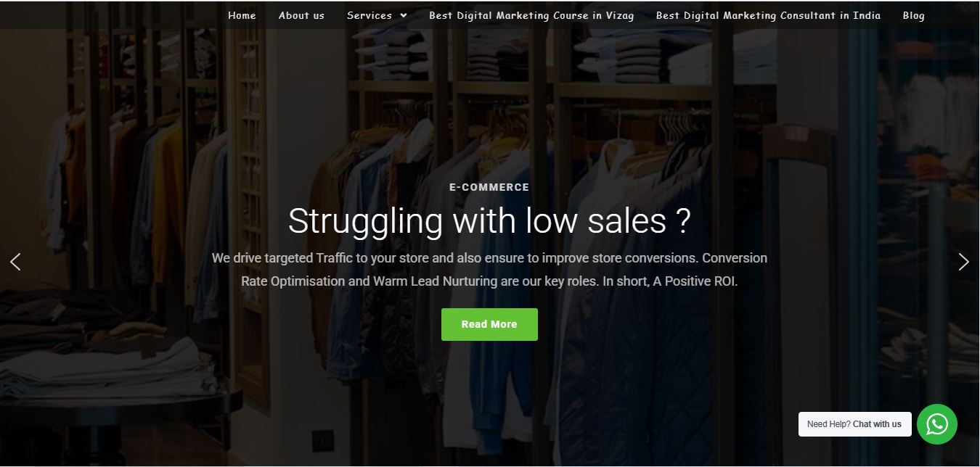Image resolution: width=980 pixels, height=467 pixels.
Task: Go to the Blog page
Action: 914,15
